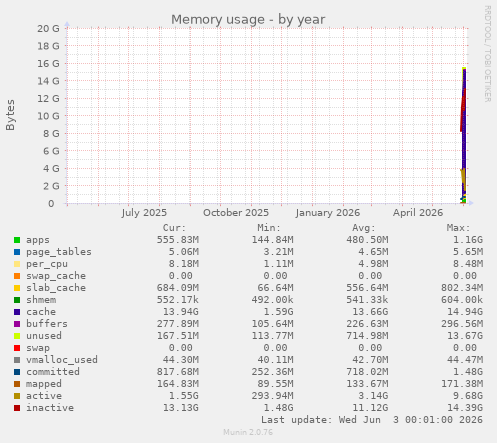Click the 'vmalloc_used' legend label
Viewport: 497px width, 443px height.
[62, 360]
